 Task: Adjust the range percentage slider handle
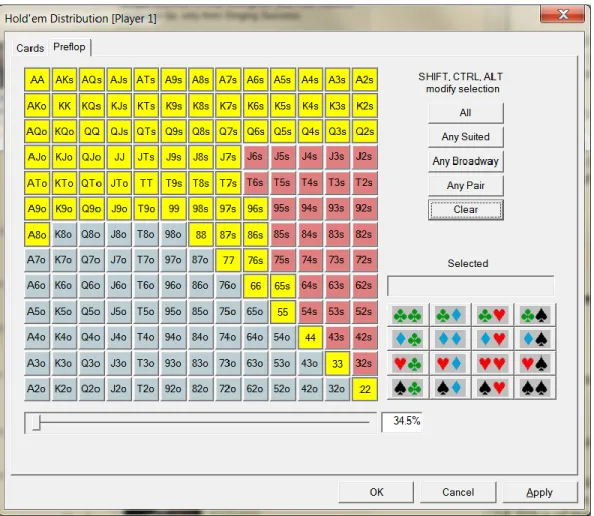point(36,422)
